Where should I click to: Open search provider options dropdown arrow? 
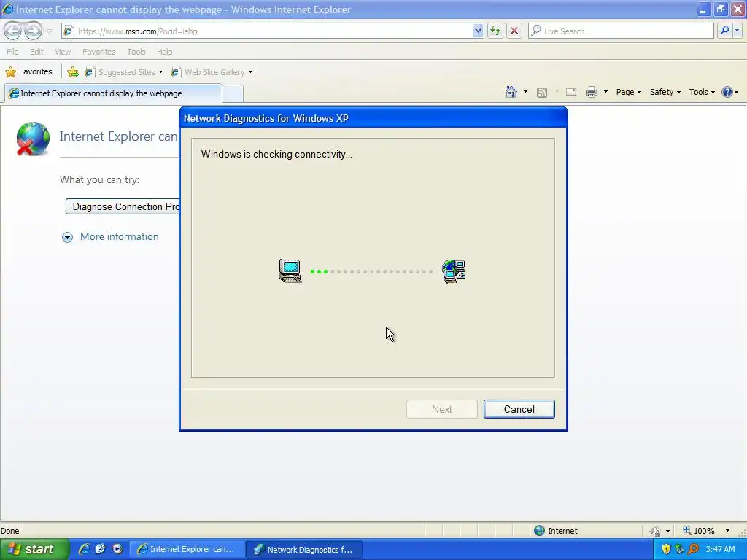click(x=737, y=31)
